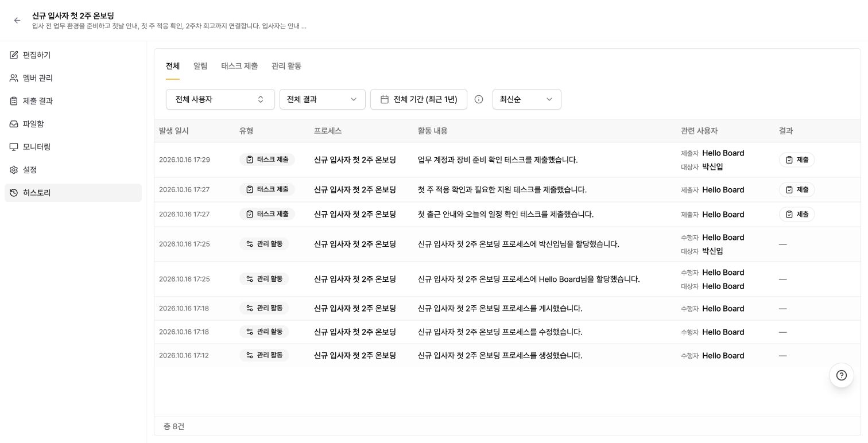Open the 전체 기간 (최근 1년) date filter
Image resolution: width=868 pixels, height=443 pixels.
[418, 99]
